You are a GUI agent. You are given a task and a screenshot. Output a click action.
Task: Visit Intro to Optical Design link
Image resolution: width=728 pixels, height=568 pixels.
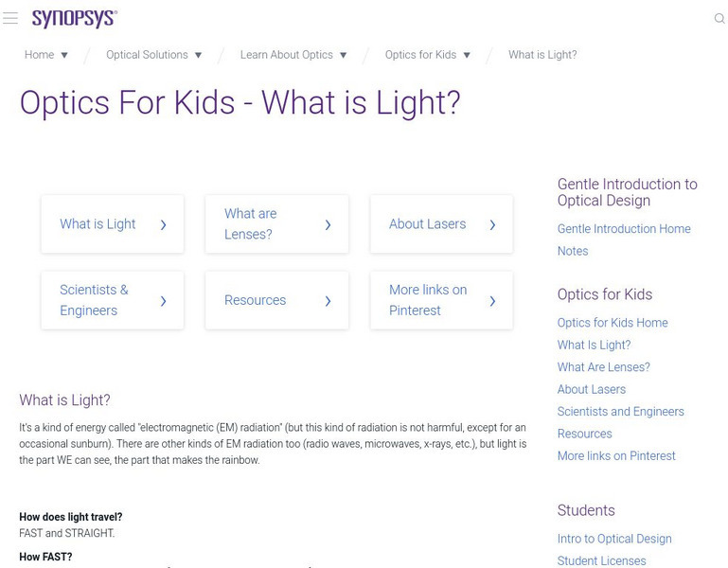click(614, 539)
